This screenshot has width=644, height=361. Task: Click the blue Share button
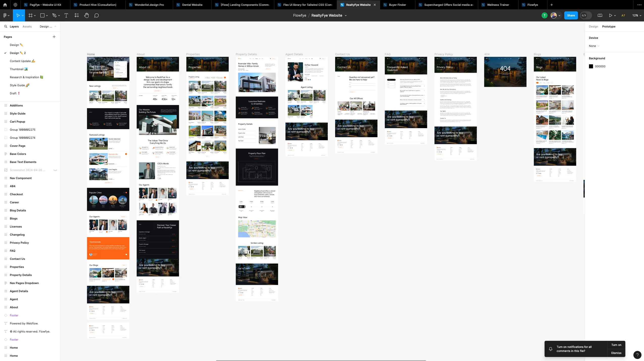[571, 15]
